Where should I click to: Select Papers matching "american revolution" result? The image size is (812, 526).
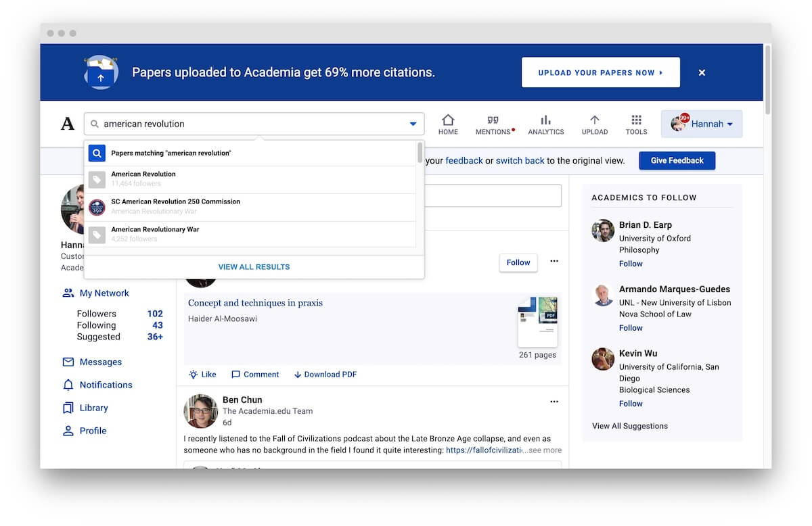click(x=250, y=153)
